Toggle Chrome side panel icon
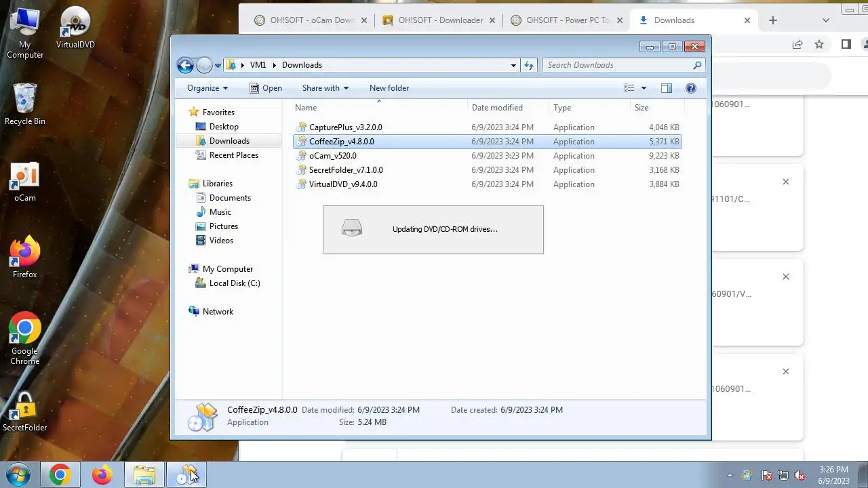Screen dimensions: 868x488 click(x=846, y=44)
